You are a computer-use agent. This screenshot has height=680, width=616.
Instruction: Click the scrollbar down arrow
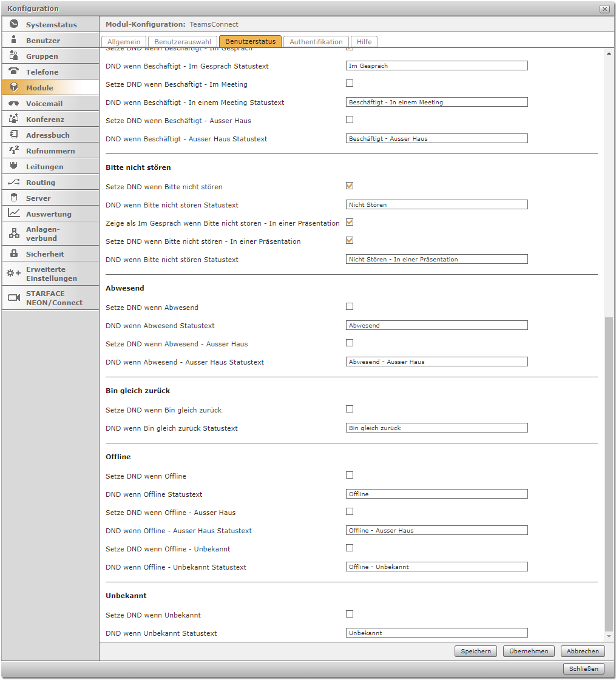(609, 636)
